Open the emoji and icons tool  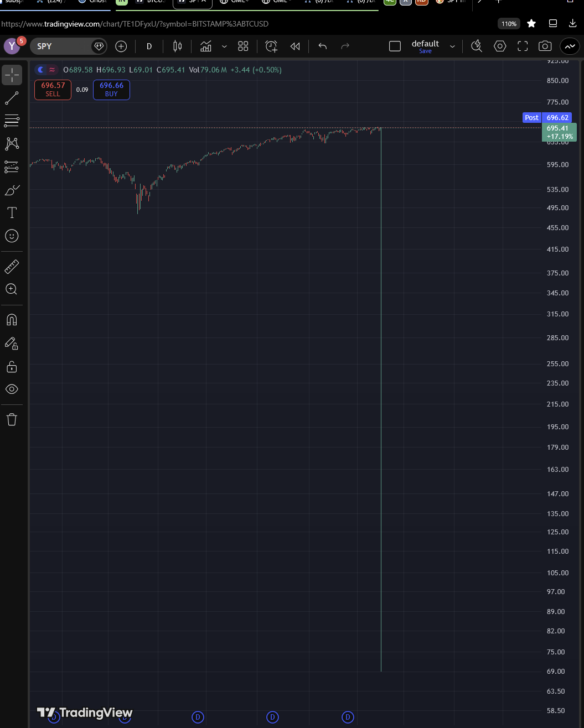coord(12,236)
